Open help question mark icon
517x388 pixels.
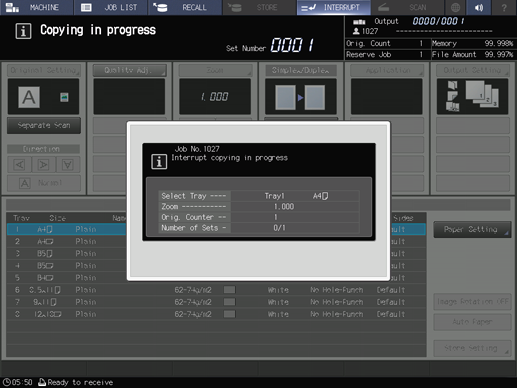[x=504, y=7]
